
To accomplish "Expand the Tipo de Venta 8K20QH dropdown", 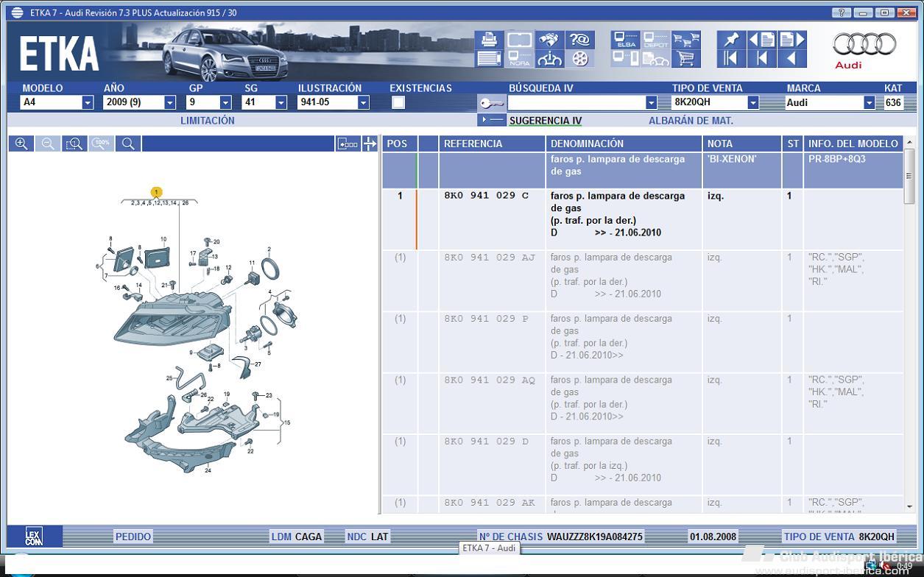I will (x=752, y=103).
